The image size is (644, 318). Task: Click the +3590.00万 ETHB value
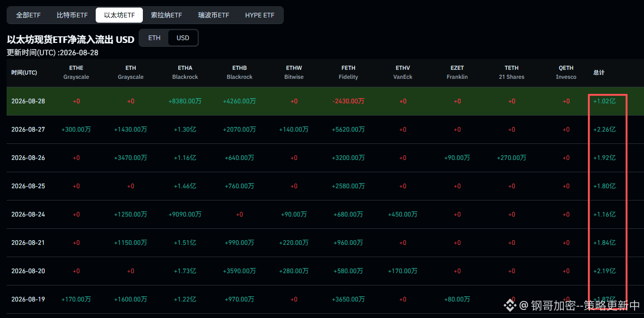239,271
